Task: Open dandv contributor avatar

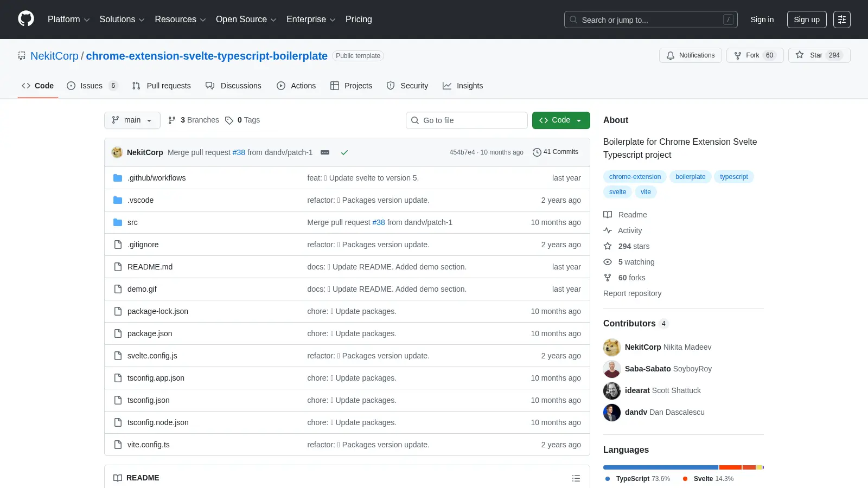Action: click(x=612, y=412)
